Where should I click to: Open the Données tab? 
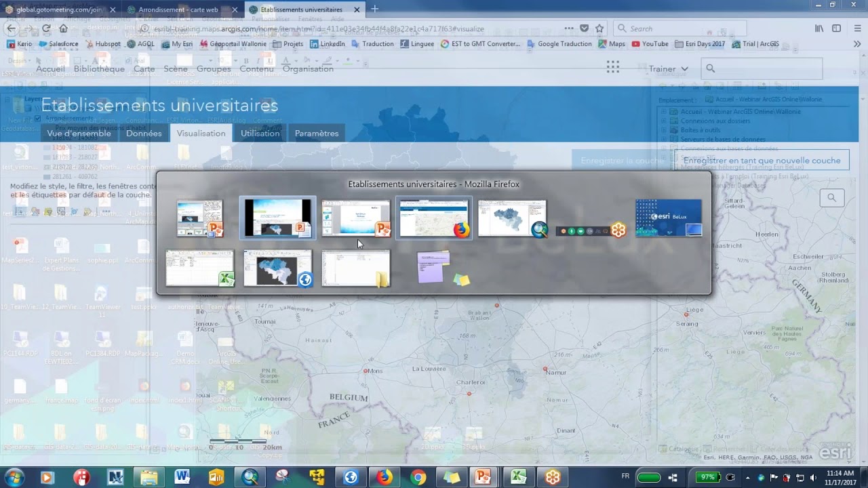pyautogui.click(x=144, y=134)
